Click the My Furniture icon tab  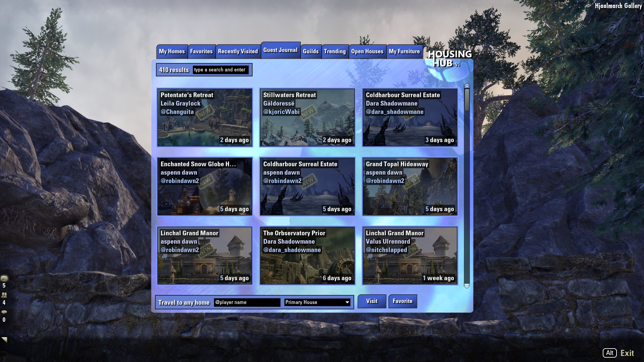pos(404,51)
